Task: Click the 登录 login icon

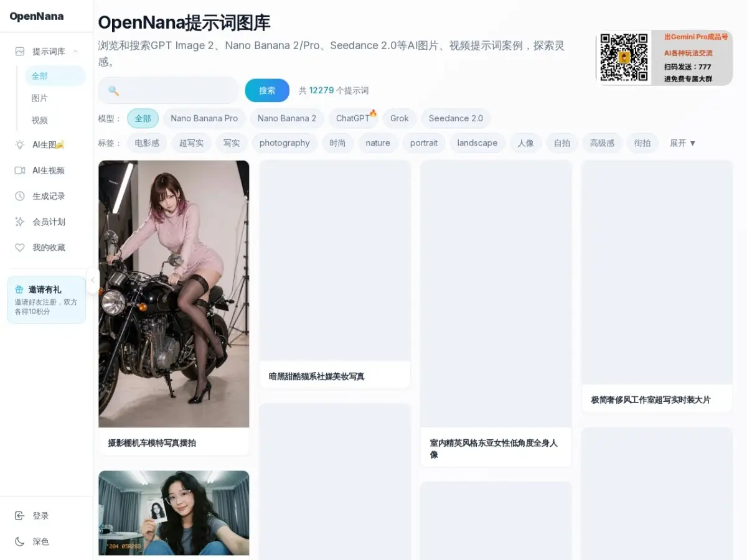Action: [x=20, y=516]
